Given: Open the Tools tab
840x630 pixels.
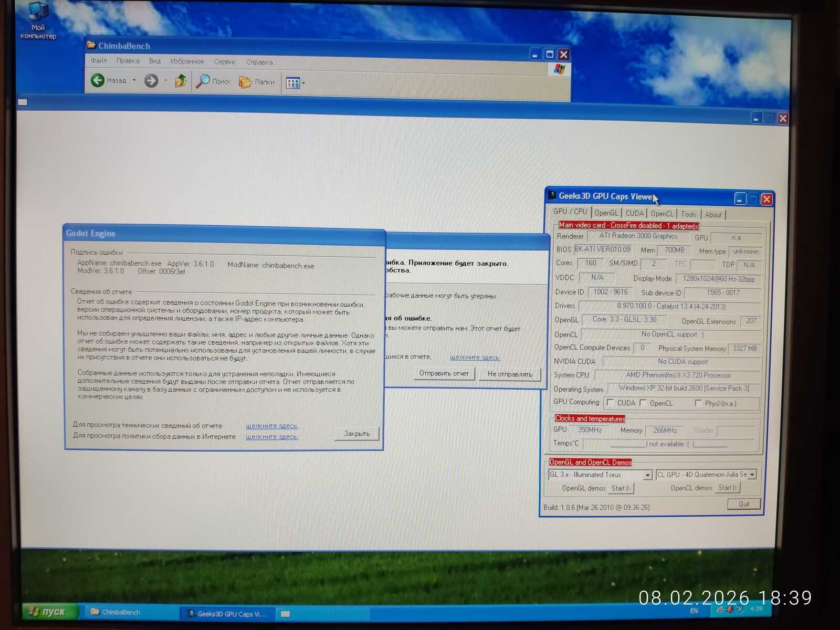Looking at the screenshot, I should point(688,214).
